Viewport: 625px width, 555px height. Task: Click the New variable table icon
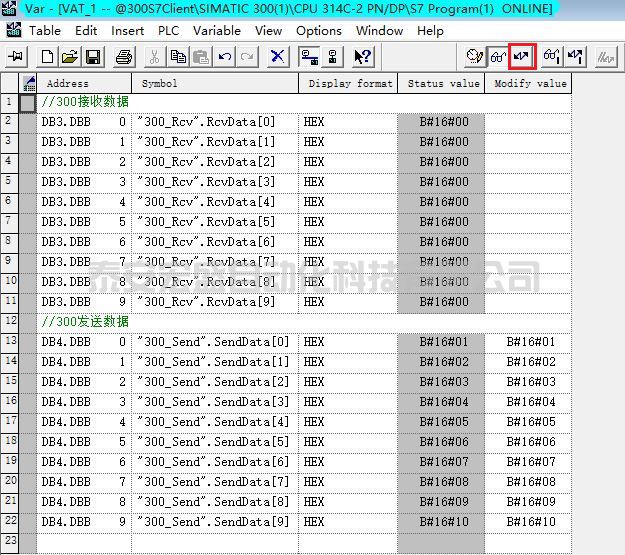click(x=46, y=57)
